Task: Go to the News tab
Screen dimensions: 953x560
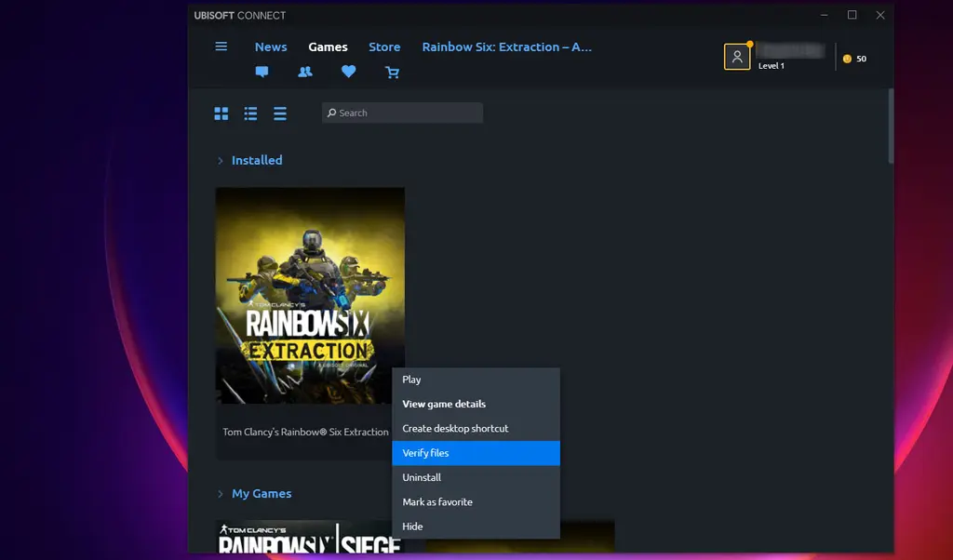Action: click(271, 47)
